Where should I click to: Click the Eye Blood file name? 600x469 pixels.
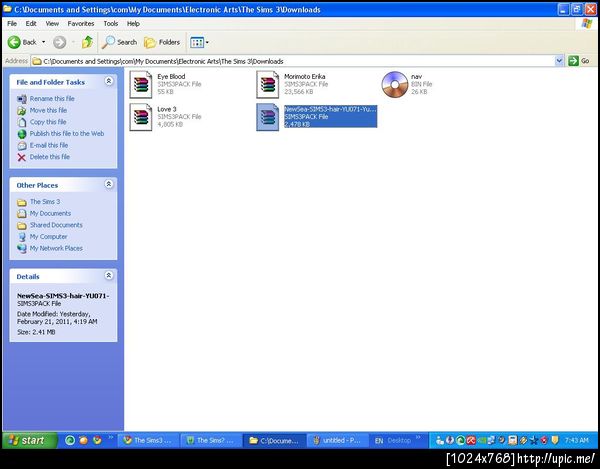171,77
